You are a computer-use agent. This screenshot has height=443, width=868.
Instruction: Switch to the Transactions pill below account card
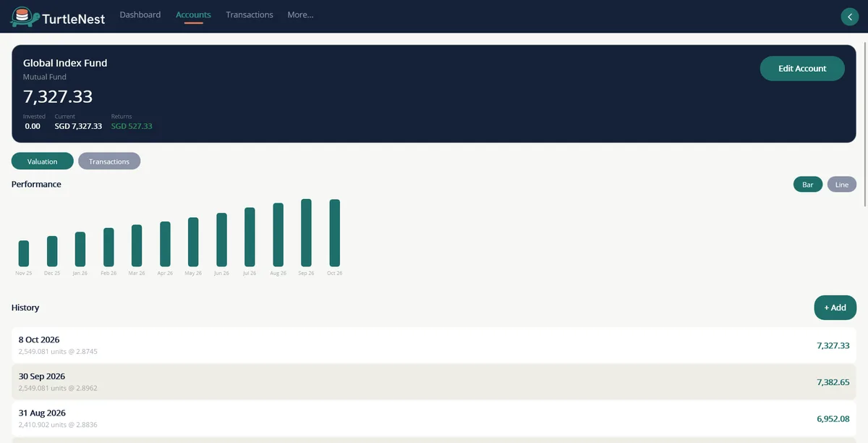coord(109,161)
